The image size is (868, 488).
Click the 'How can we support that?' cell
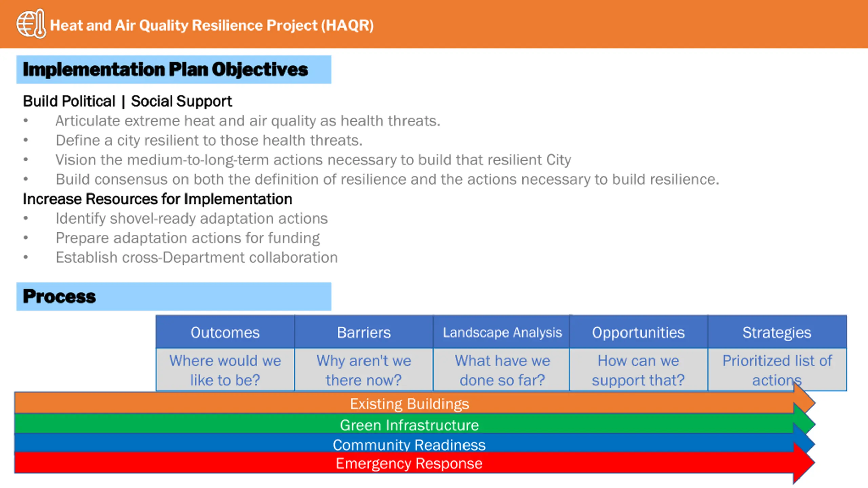pyautogui.click(x=638, y=370)
